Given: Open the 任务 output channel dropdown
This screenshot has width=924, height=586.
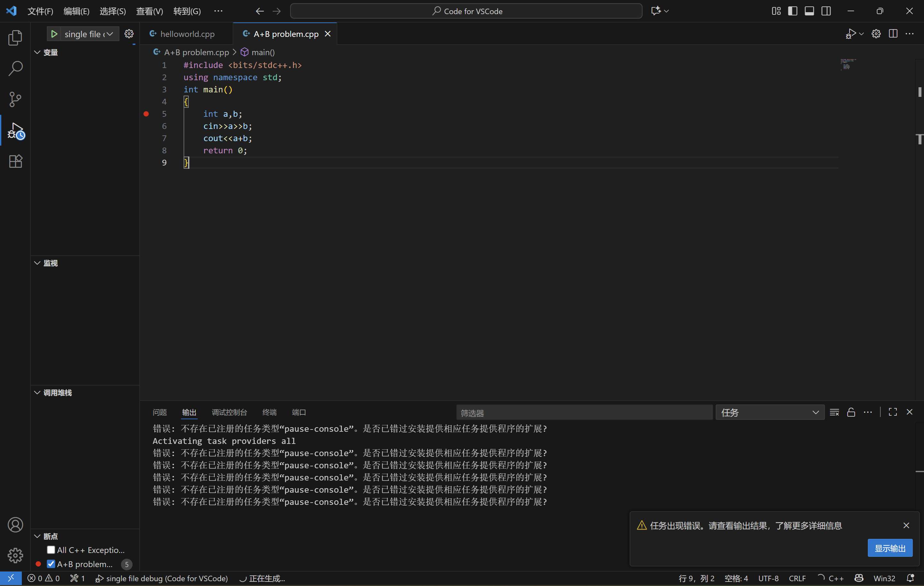Looking at the screenshot, I should point(769,412).
